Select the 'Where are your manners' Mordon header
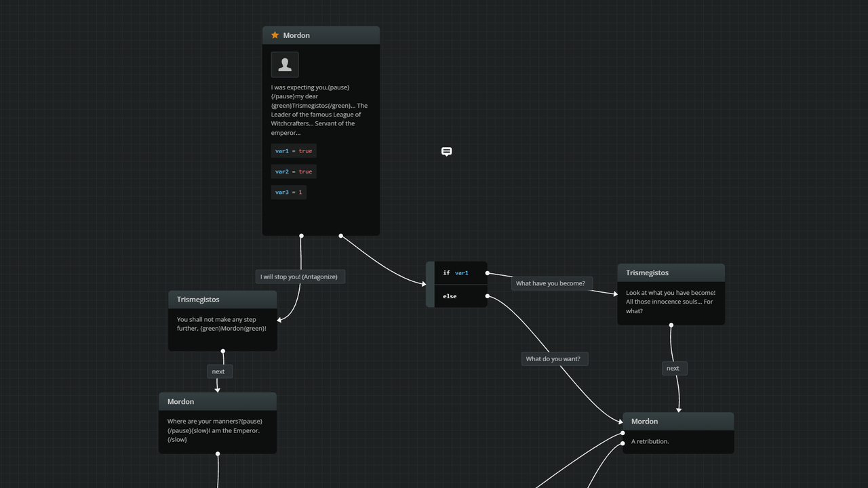 coord(218,401)
